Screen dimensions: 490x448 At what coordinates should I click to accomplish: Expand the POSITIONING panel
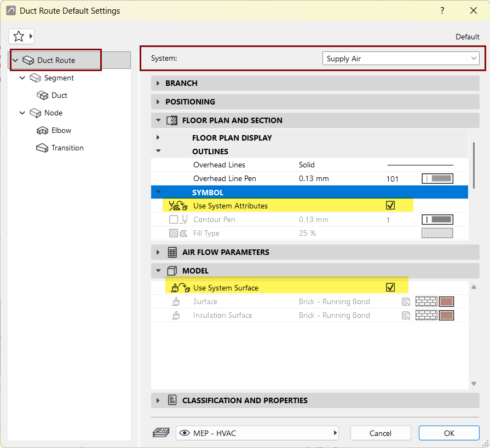(x=158, y=102)
